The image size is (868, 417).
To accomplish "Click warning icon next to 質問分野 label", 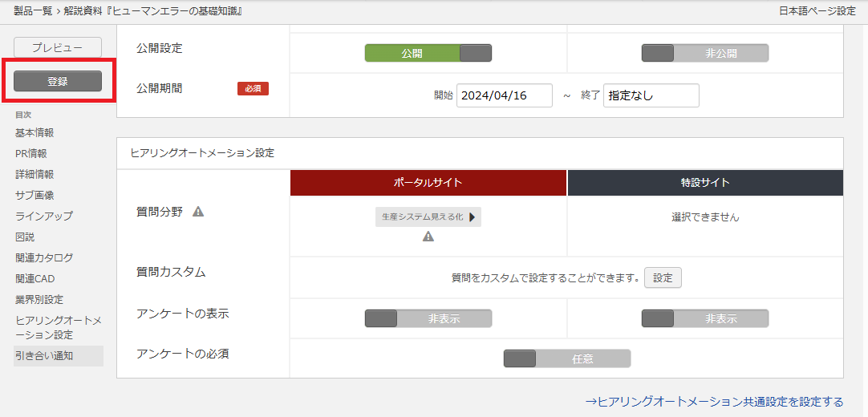I will 198,212.
